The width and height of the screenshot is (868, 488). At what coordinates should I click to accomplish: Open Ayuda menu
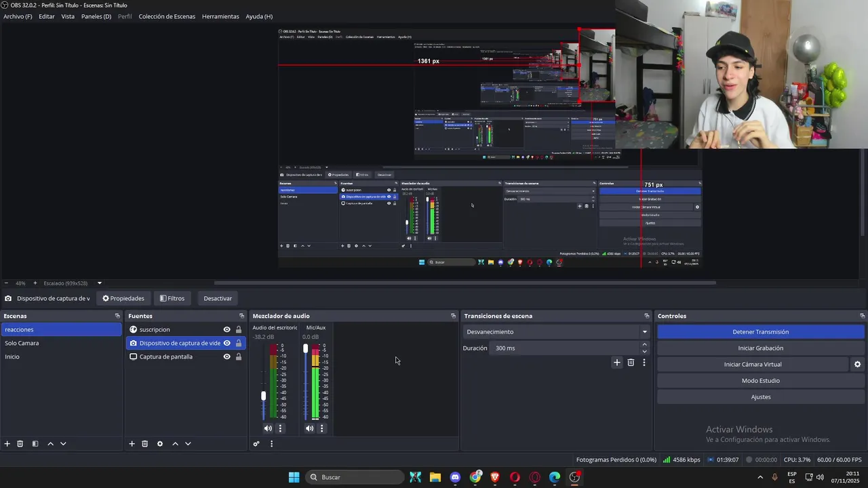[x=259, y=16]
